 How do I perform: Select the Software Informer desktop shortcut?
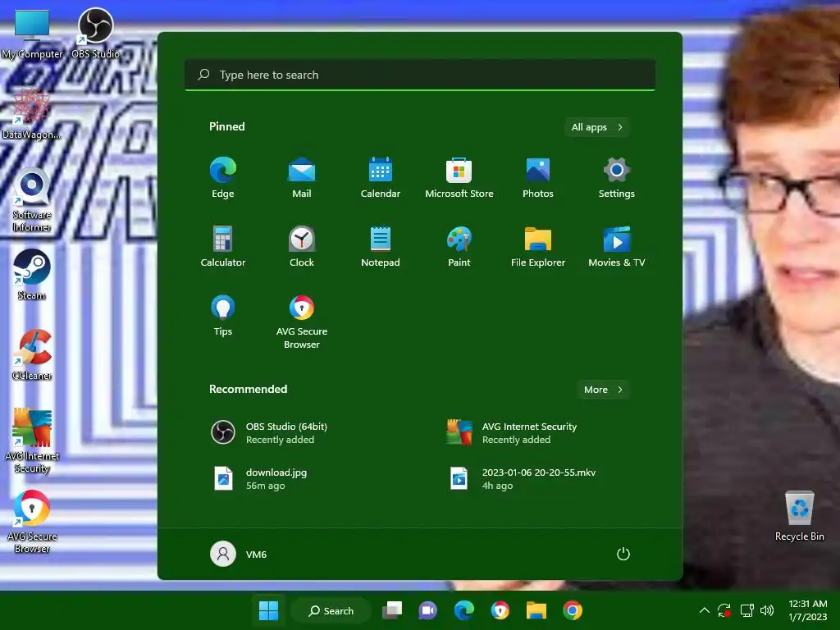[x=32, y=201]
